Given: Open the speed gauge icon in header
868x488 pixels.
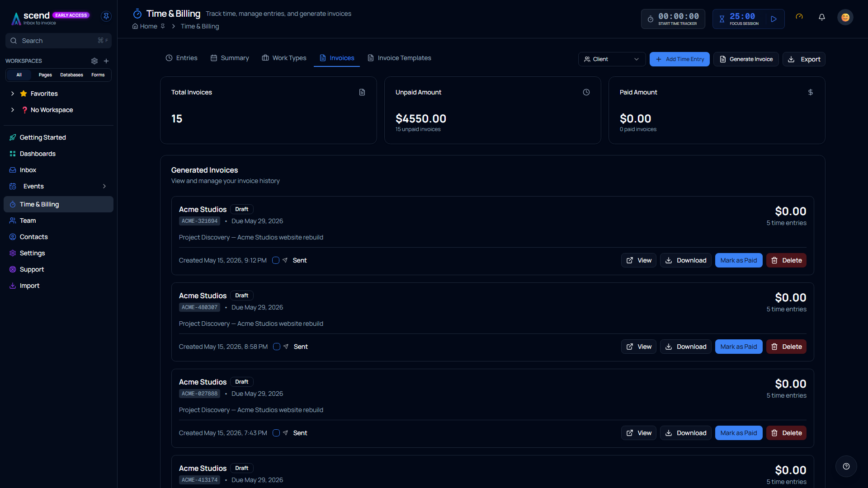Looking at the screenshot, I should (799, 17).
